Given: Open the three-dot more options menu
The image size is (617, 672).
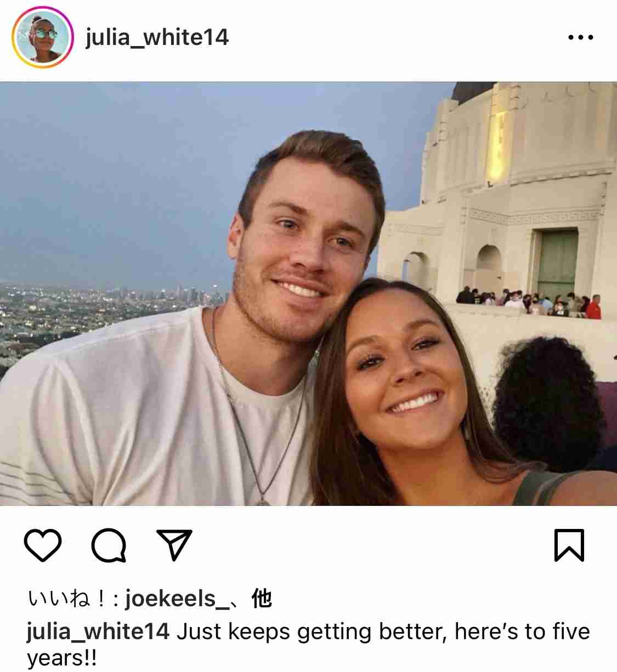Looking at the screenshot, I should 580,38.
